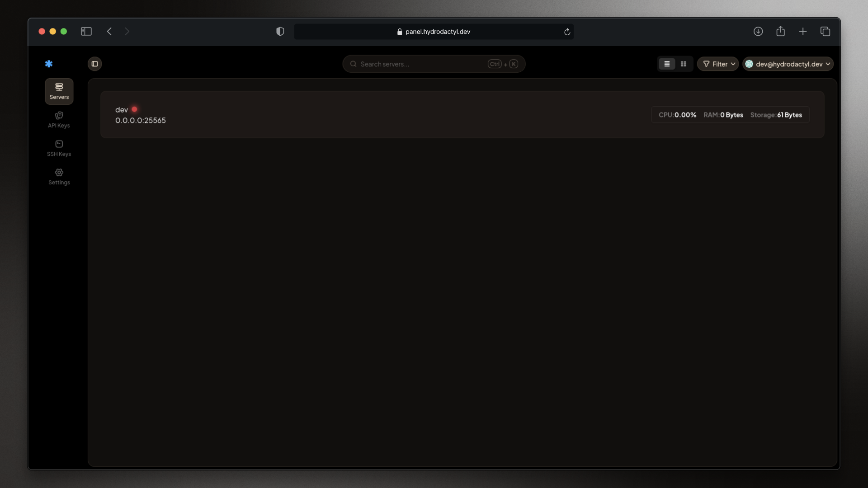Open a new browser tab
Viewport: 868px width, 488px height.
803,31
